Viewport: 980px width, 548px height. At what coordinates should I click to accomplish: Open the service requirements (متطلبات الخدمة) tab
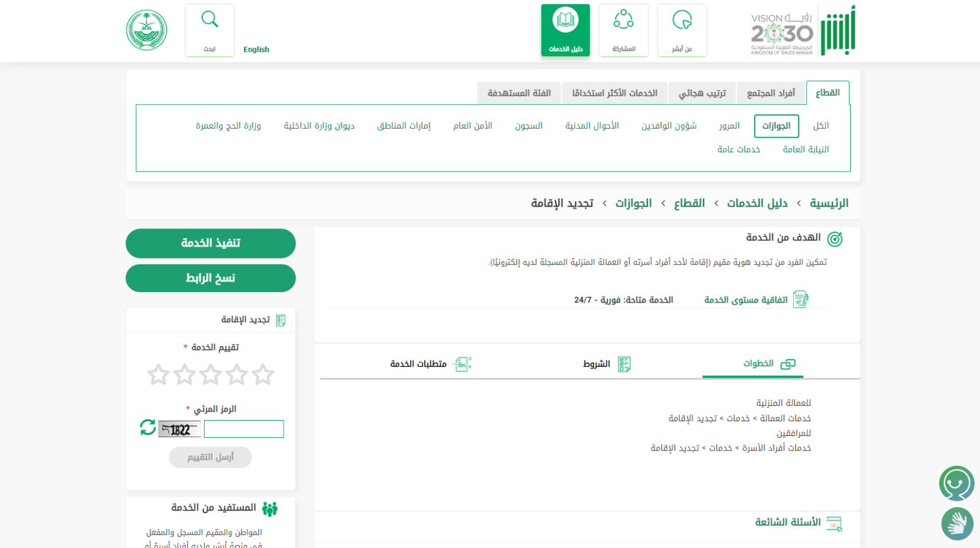431,364
